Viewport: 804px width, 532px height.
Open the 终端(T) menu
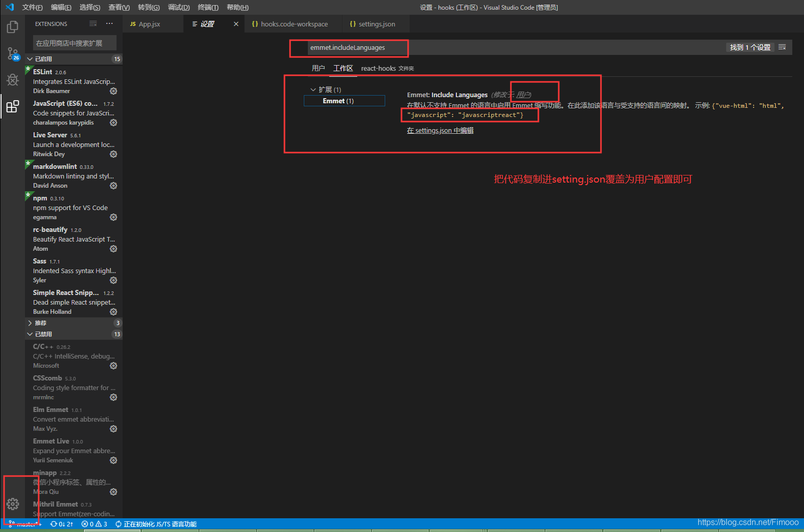208,7
